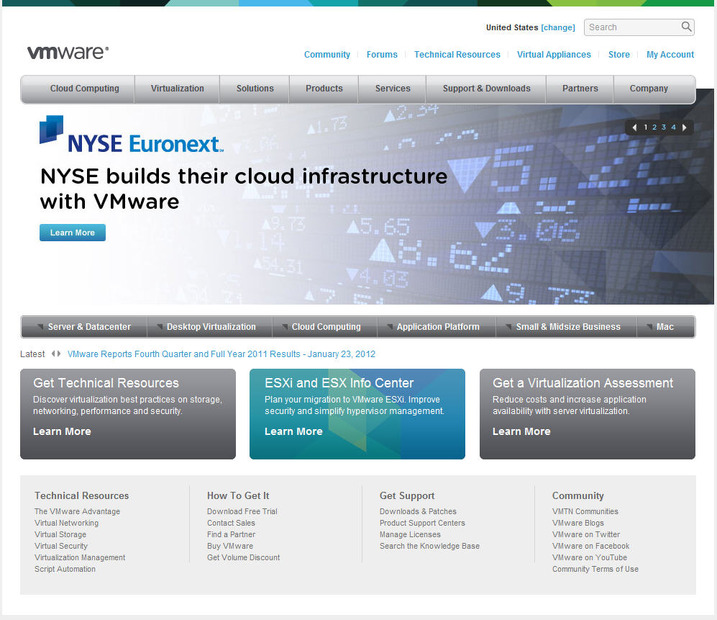The width and height of the screenshot is (717, 620).
Task: Open the Products nav tab
Action: (324, 89)
